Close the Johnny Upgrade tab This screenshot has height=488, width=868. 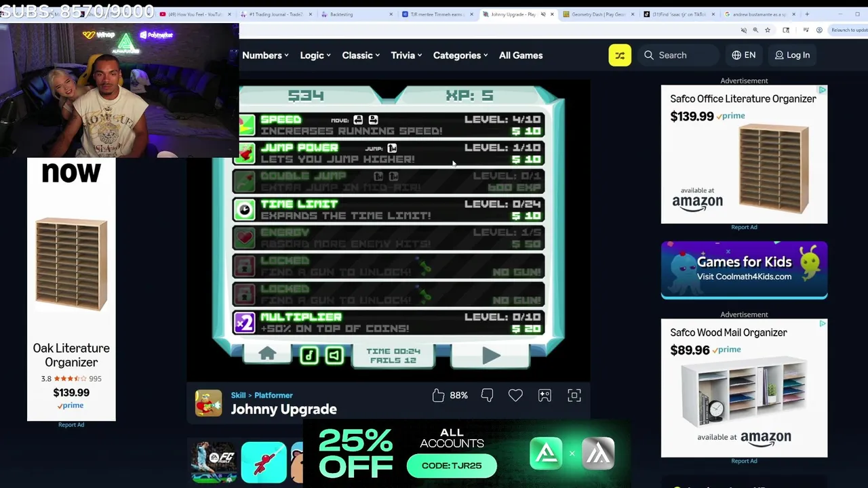tap(552, 14)
